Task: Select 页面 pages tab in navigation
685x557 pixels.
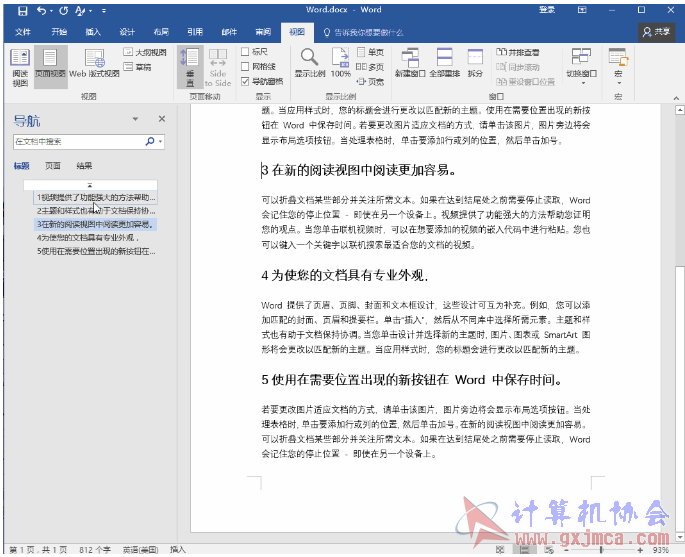Action: [x=53, y=166]
